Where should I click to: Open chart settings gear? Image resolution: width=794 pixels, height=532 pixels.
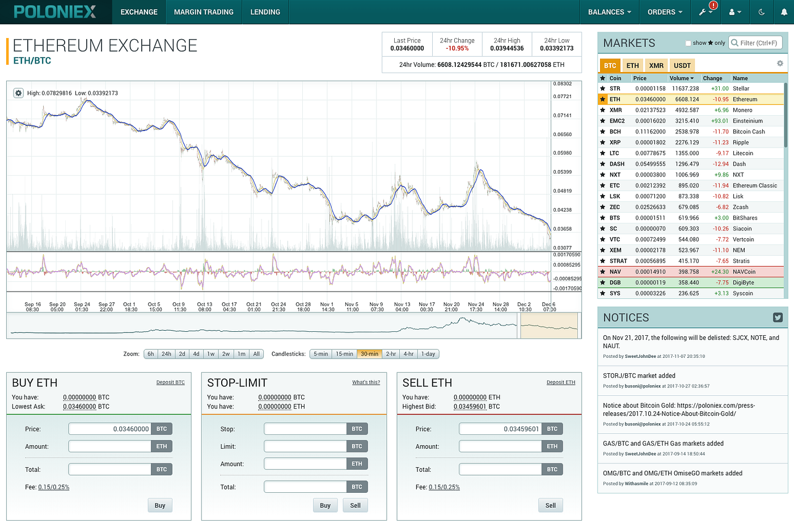point(18,93)
